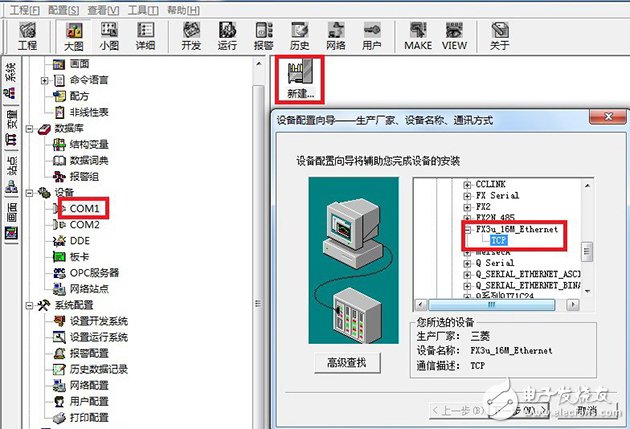
Task: Select the 变量 vertical side tab
Action: click(x=11, y=120)
